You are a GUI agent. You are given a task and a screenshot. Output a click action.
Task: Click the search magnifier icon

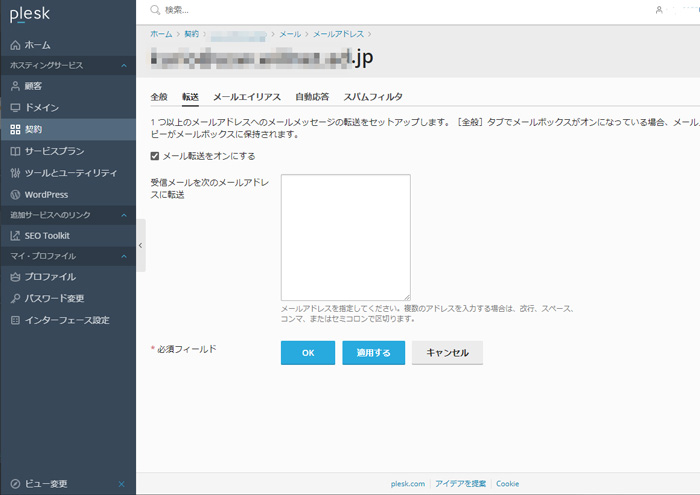(154, 10)
